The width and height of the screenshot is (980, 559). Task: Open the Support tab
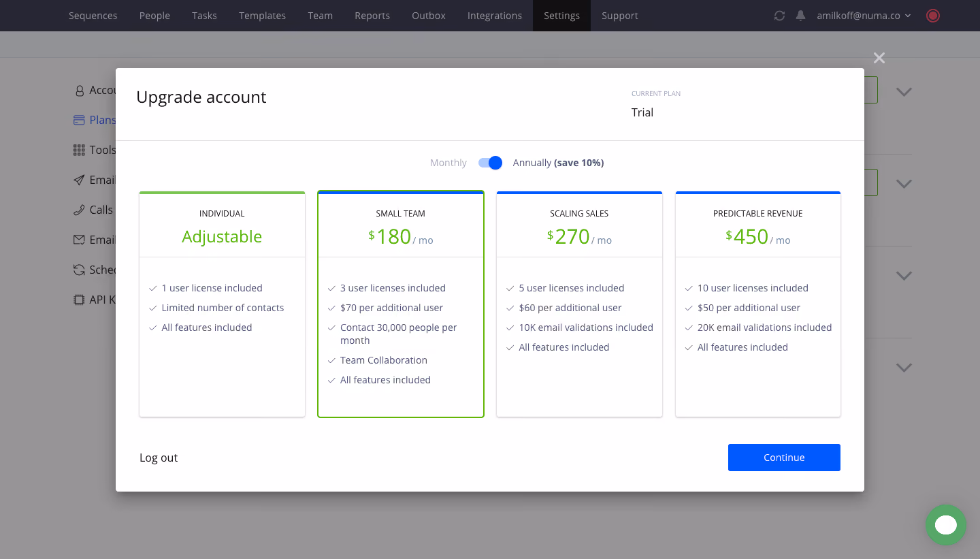pos(619,16)
